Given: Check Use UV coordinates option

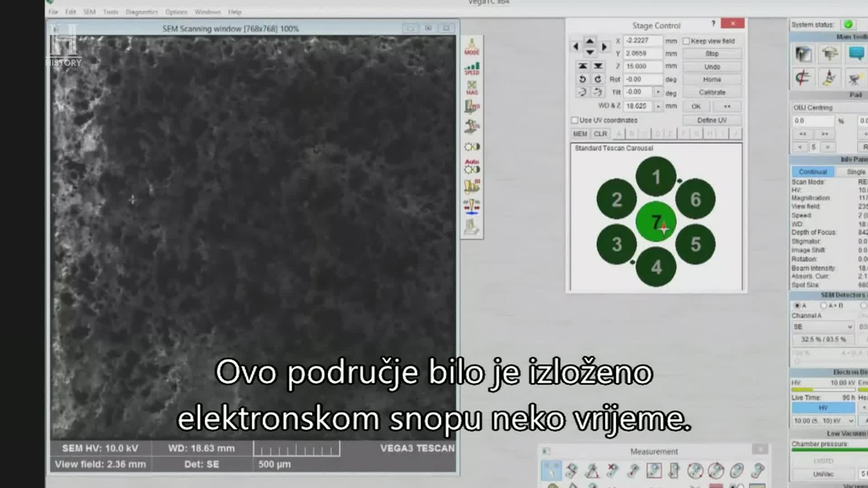Looking at the screenshot, I should [575, 120].
